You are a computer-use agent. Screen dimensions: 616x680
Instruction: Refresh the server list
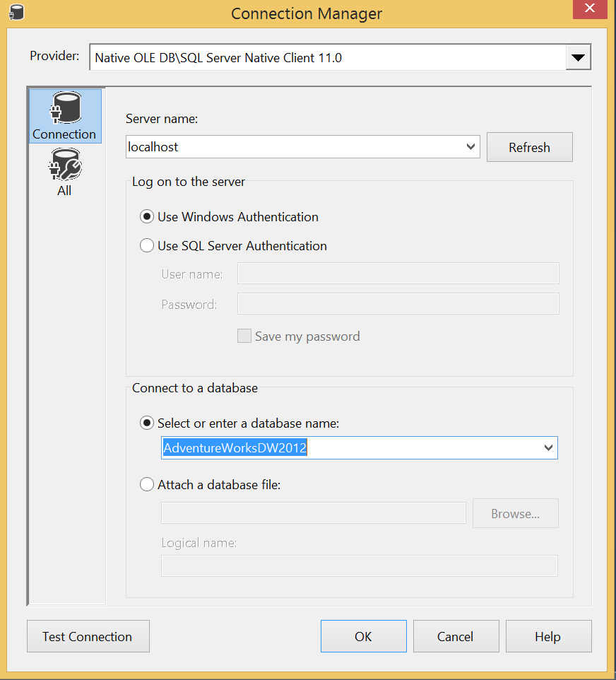click(x=530, y=147)
